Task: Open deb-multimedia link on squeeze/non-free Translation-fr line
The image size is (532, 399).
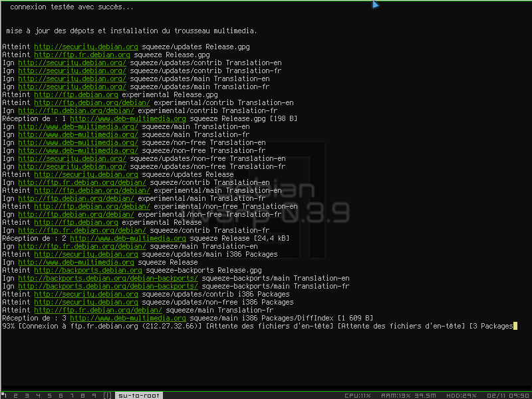Action: 78,150
